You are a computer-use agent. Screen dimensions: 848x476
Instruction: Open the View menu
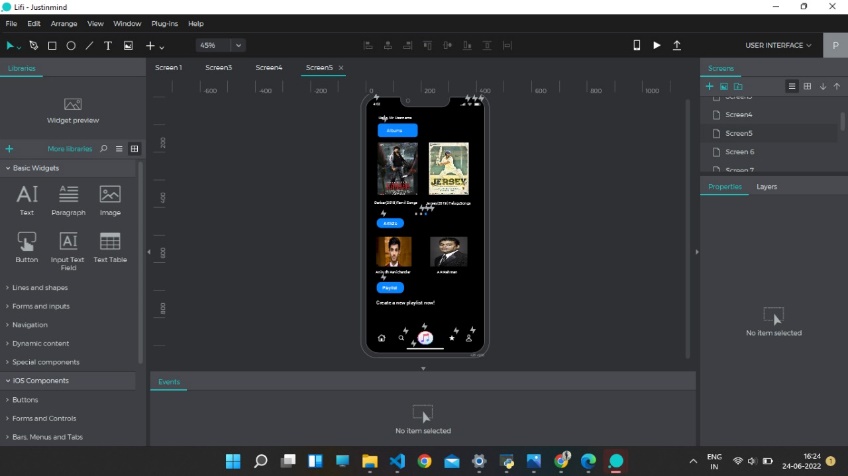(95, 24)
